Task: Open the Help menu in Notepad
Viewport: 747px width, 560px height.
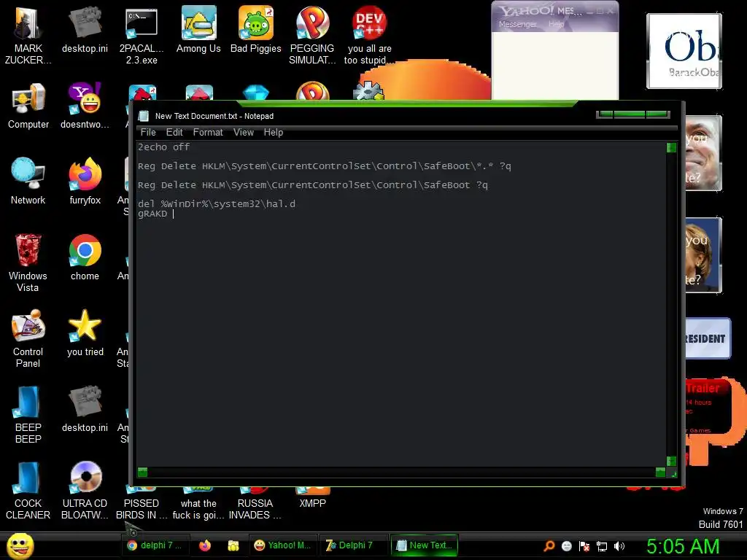Action: coord(274,133)
